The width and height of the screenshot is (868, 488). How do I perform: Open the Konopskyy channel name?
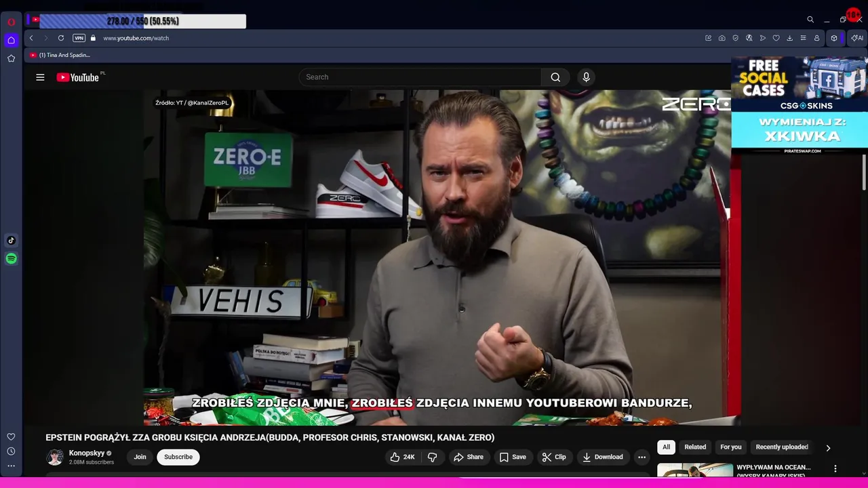pyautogui.click(x=87, y=453)
